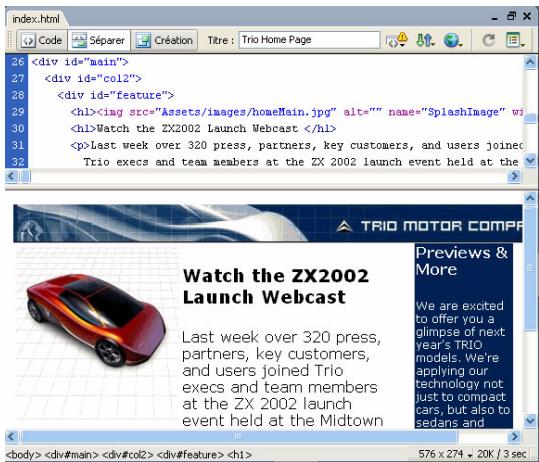Select the index.html document tab

click(x=36, y=19)
